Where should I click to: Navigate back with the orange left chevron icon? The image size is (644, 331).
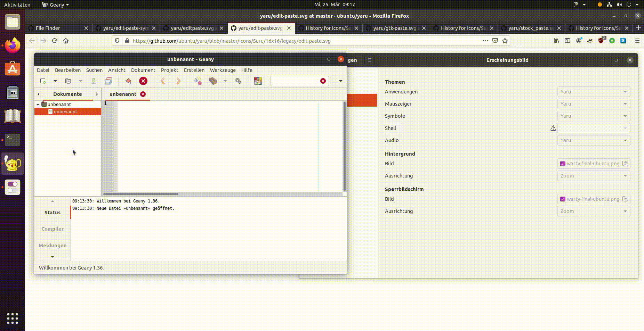[x=163, y=81]
